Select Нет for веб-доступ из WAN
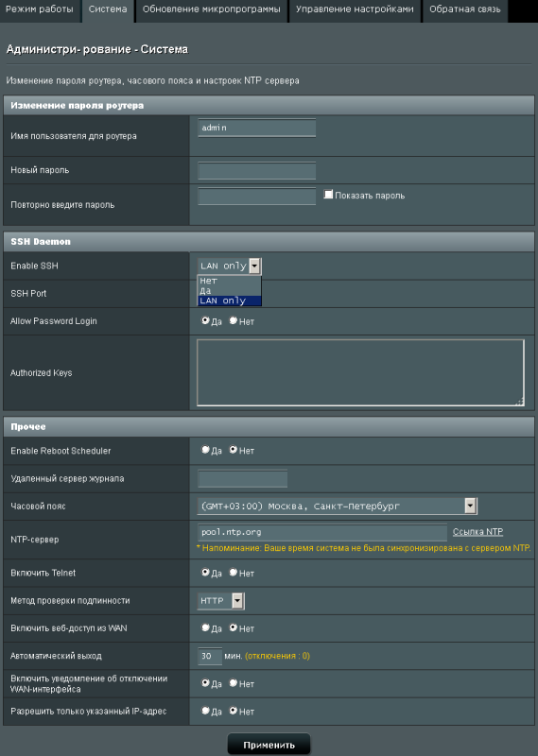 233,627
